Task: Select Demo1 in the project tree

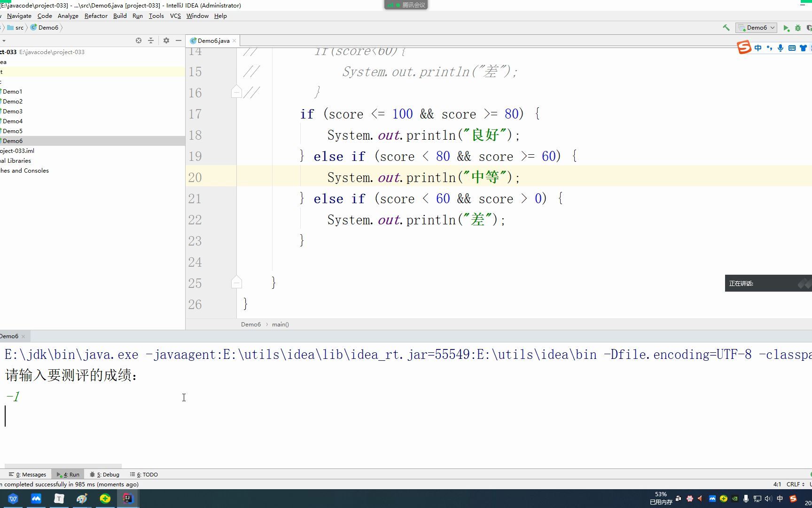Action: 12,92
